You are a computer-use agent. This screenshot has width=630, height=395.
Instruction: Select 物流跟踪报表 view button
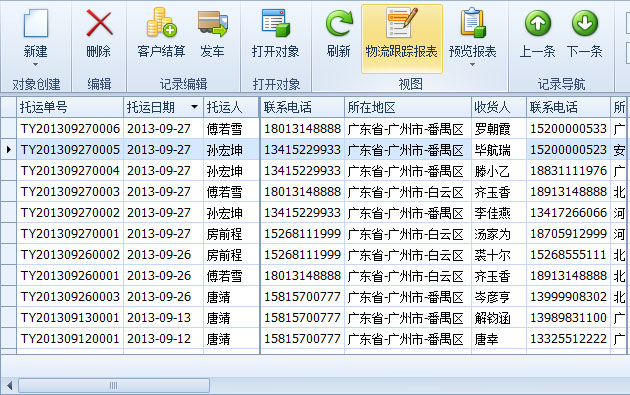coord(402,39)
